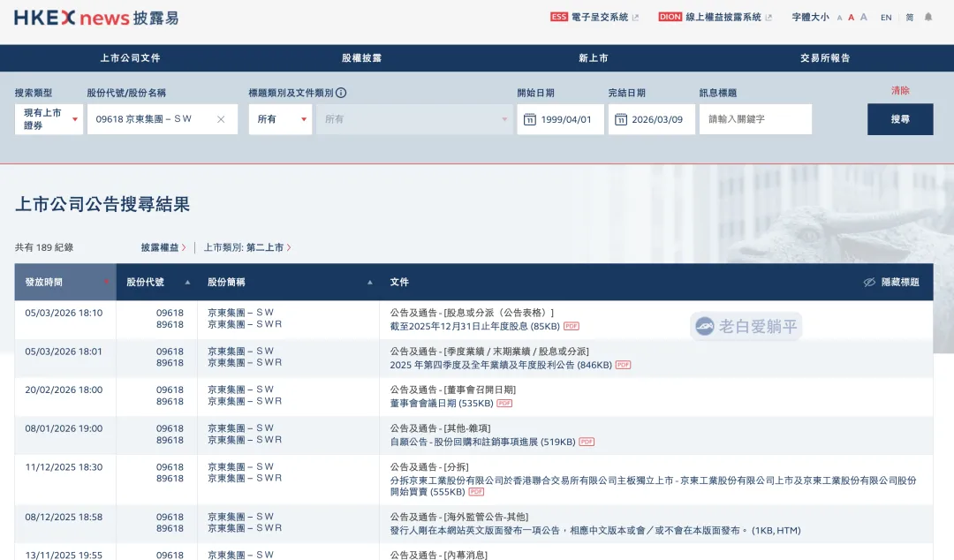Viewport: 954px width, 560px height.
Task: Open the 股權披露 menu
Action: (x=361, y=57)
